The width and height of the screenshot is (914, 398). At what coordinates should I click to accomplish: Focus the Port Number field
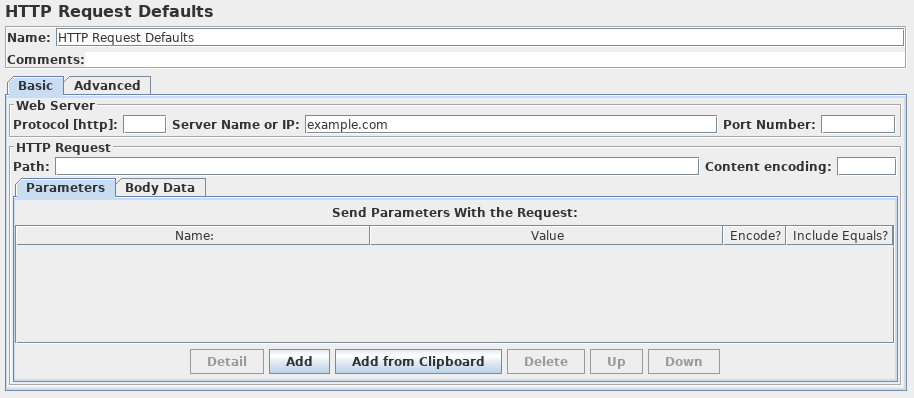click(858, 124)
